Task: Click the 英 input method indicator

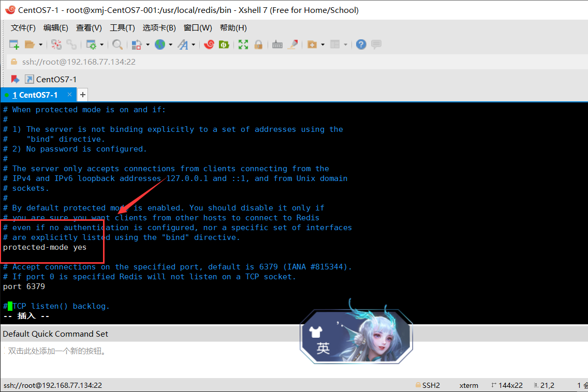Action: coord(323,348)
